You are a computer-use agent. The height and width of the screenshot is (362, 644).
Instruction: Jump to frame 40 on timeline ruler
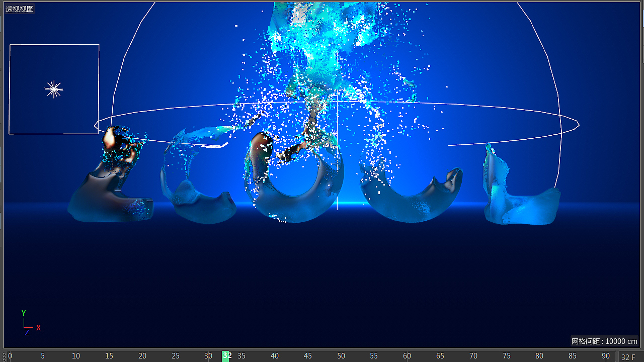click(275, 356)
